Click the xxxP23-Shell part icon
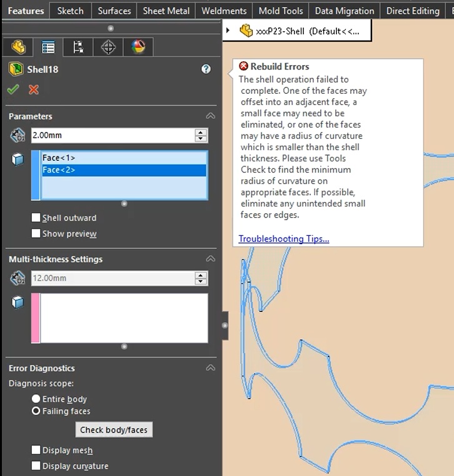This screenshot has width=454, height=476. click(x=246, y=31)
